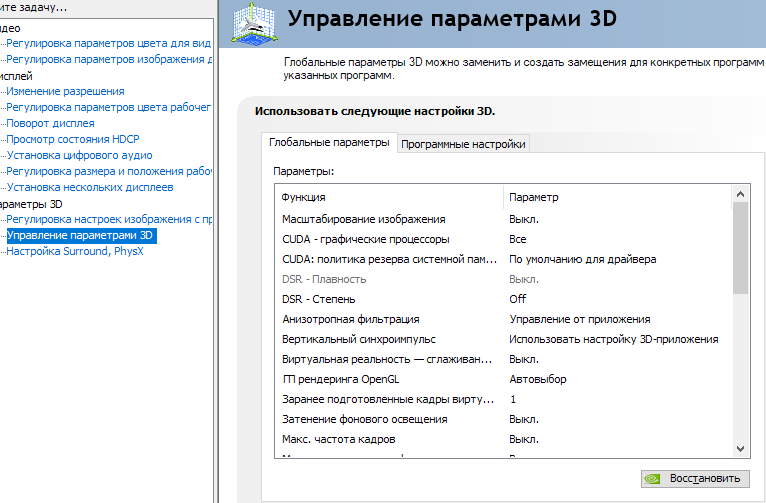Open the Анизотропная фильтрация parameter value
This screenshot has width=766, height=503.
pyautogui.click(x=580, y=319)
